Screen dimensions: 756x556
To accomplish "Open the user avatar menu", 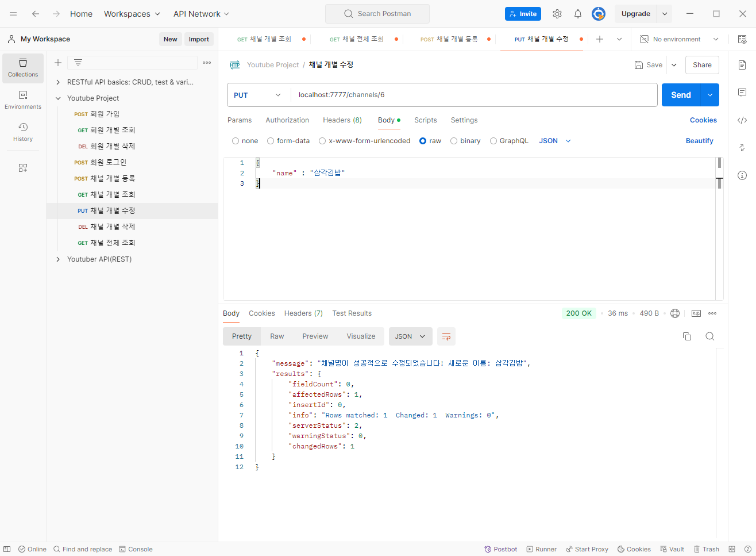I will [x=599, y=14].
